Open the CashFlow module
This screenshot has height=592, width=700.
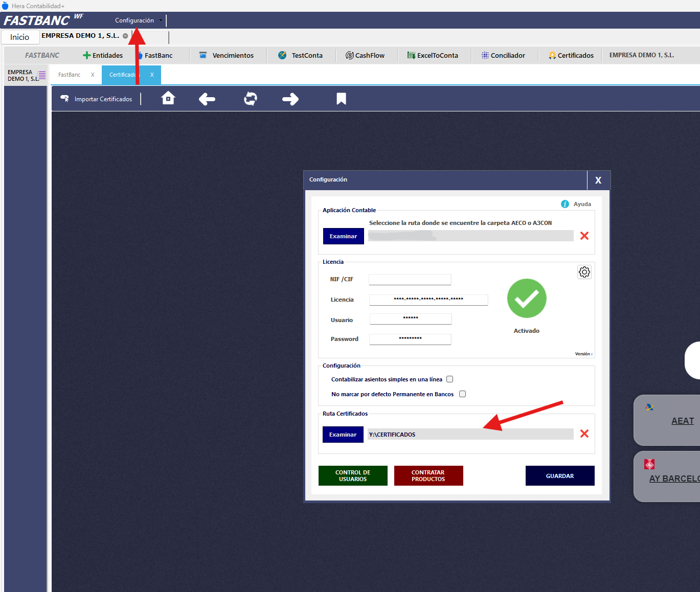(x=365, y=55)
